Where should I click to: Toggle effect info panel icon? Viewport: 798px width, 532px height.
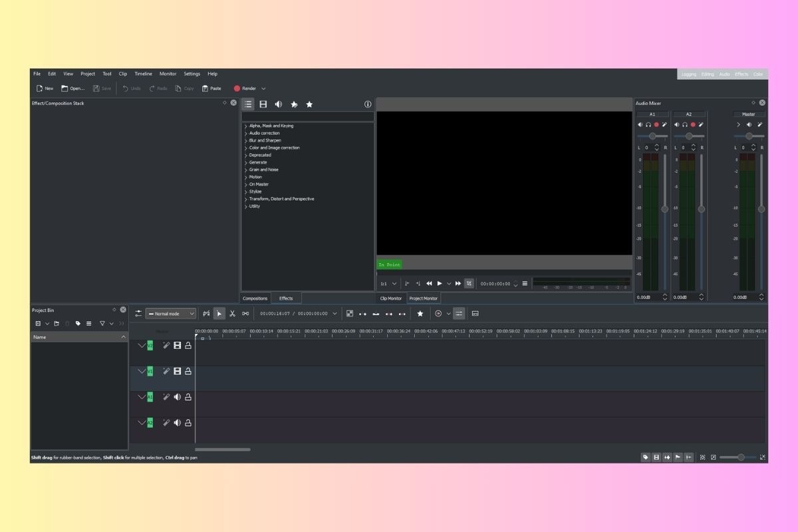[368, 104]
